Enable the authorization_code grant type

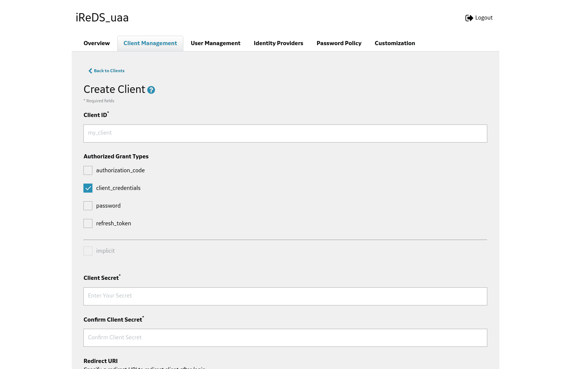(88, 170)
